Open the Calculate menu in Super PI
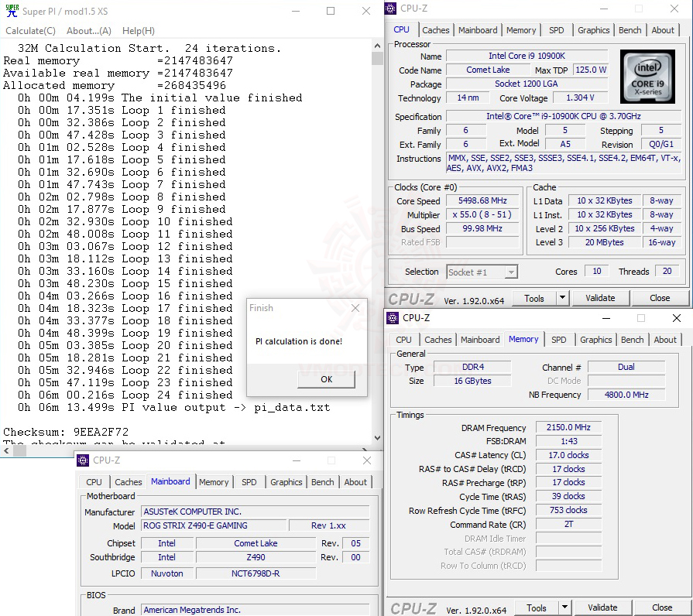This screenshot has height=616, width=693. (30, 30)
